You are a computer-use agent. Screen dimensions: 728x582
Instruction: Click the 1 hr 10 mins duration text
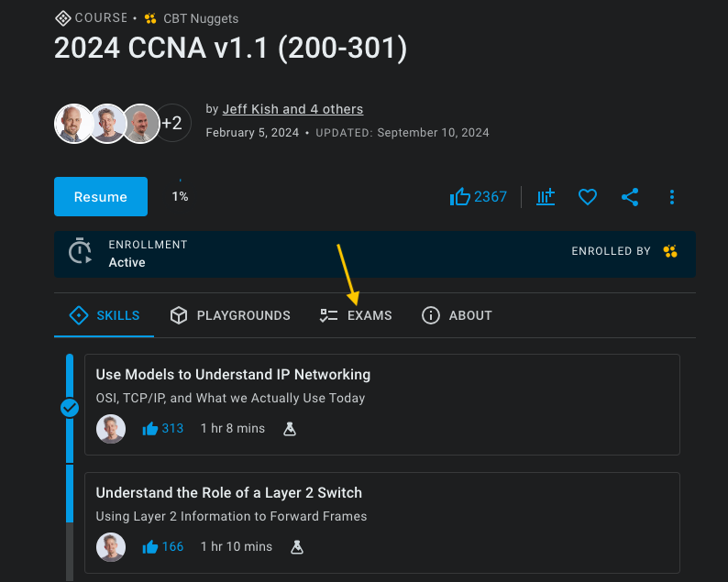coord(237,547)
